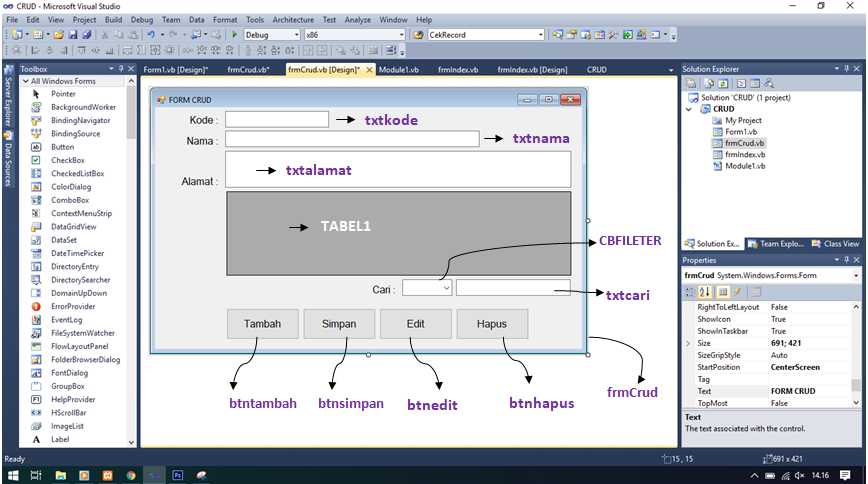The width and height of the screenshot is (868, 484).
Task: Switch to the frmCrud.vb code tab
Action: click(x=248, y=70)
